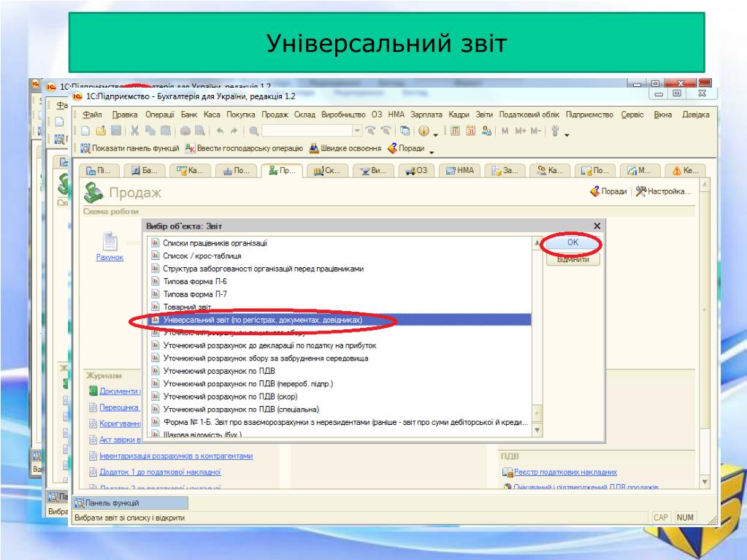Open the Calendar toolbar icon
Viewport: 747px width, 560px height.
pyautogui.click(x=471, y=131)
